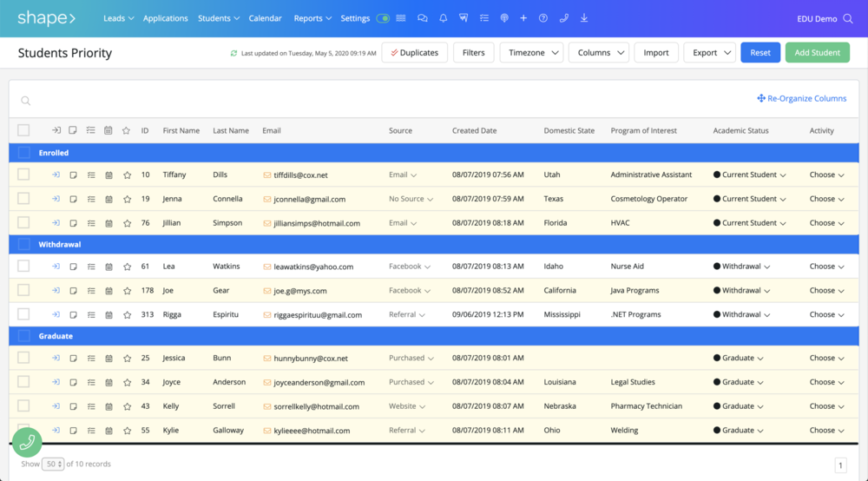Open Academic Status dropdown for Kelly Sorrell
Screen dimensions: 868x481
click(739, 406)
